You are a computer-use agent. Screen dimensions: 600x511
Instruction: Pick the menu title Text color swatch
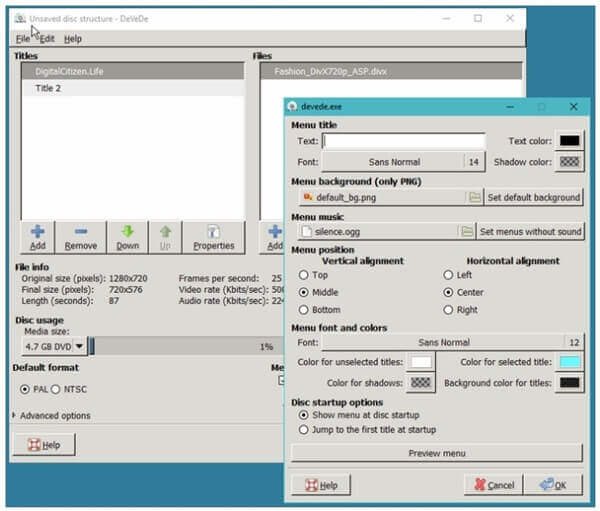(x=569, y=141)
